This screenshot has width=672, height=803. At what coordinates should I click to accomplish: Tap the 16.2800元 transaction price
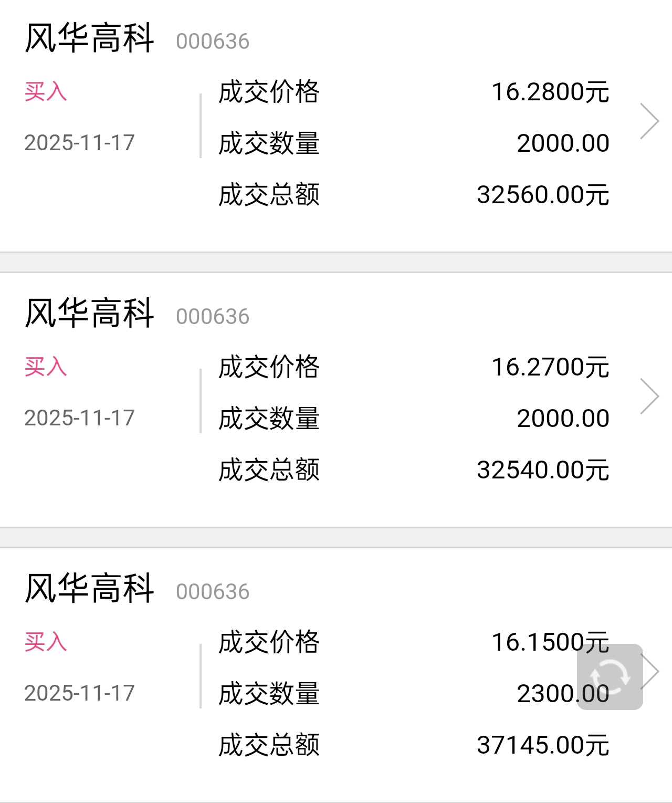pyautogui.click(x=550, y=92)
